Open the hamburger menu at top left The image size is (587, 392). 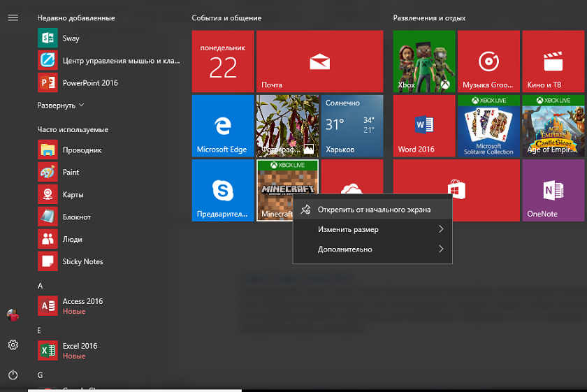point(13,17)
